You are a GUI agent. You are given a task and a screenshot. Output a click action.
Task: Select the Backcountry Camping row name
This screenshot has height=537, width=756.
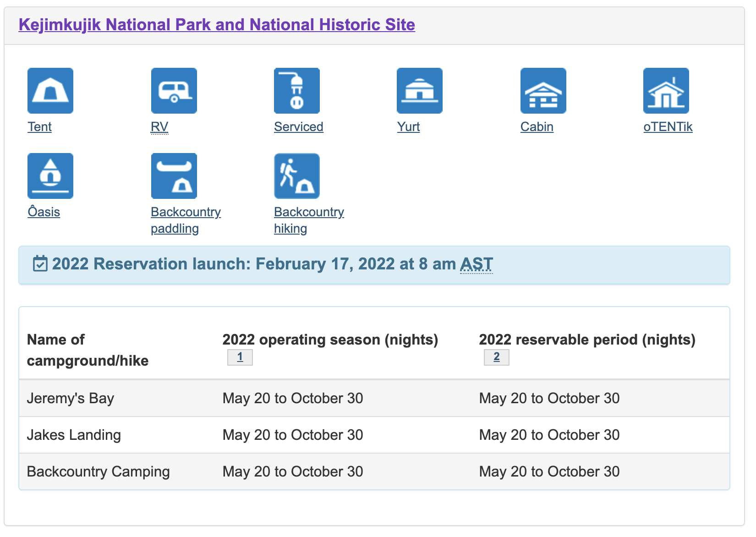(x=99, y=471)
